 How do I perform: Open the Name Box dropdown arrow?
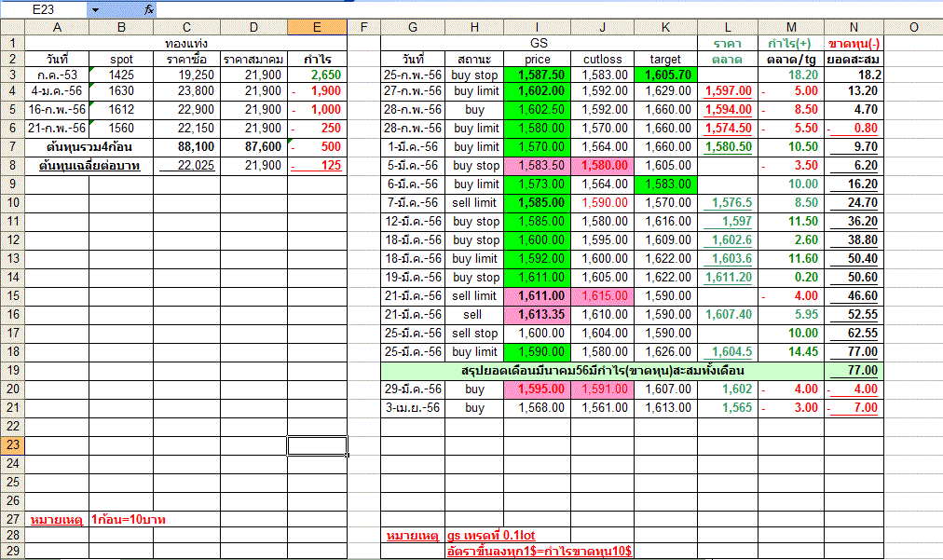coord(95,9)
